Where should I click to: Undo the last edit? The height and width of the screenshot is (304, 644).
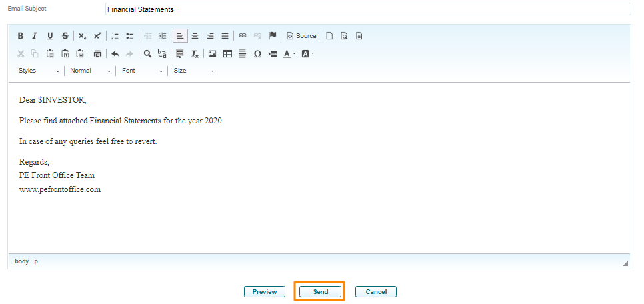(x=115, y=54)
